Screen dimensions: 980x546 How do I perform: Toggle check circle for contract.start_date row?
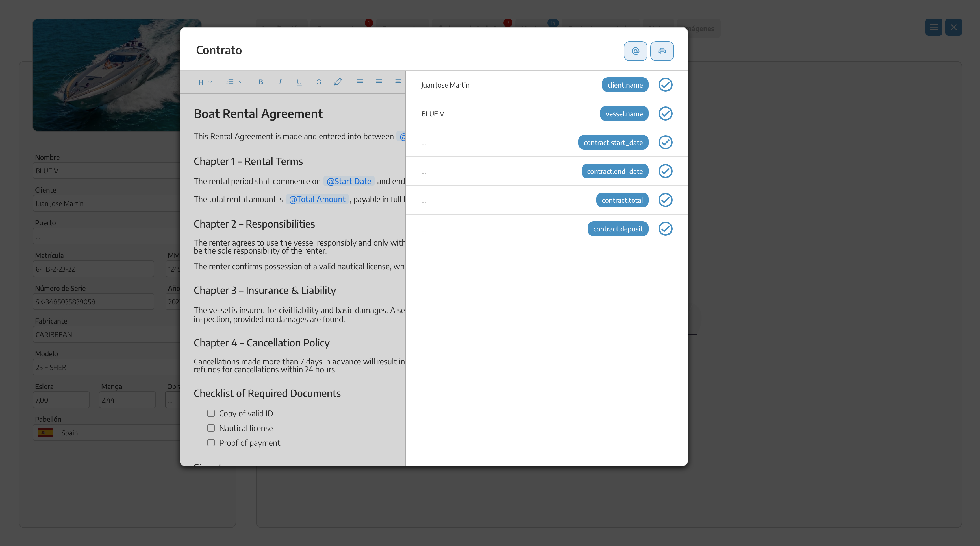coord(665,142)
